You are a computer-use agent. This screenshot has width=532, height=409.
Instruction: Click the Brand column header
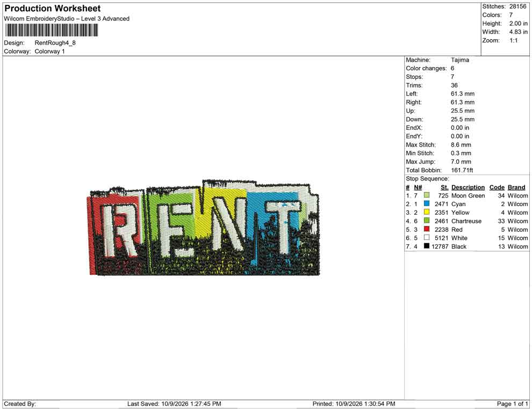coord(516,187)
